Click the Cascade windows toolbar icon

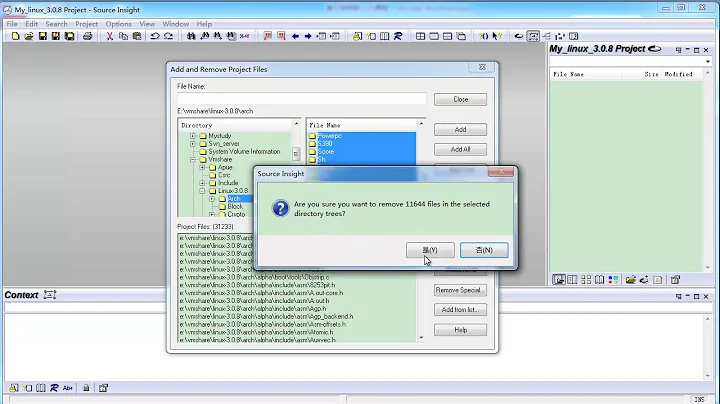click(461, 36)
